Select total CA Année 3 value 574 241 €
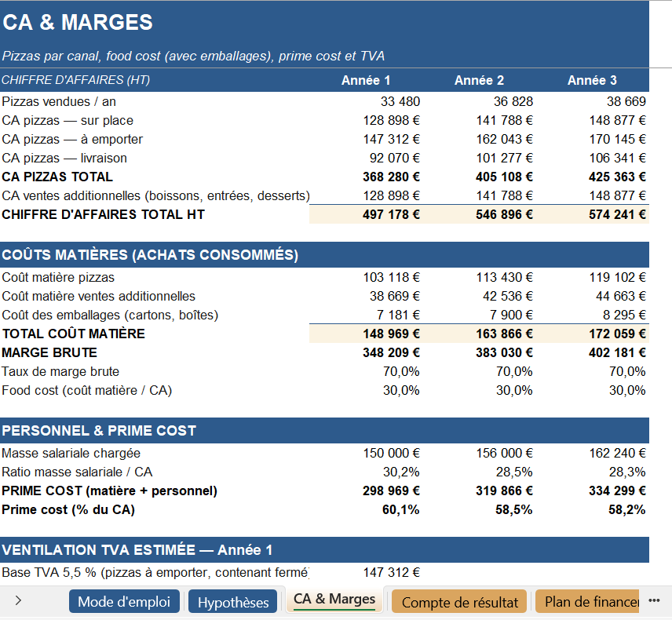This screenshot has width=672, height=620. (618, 215)
